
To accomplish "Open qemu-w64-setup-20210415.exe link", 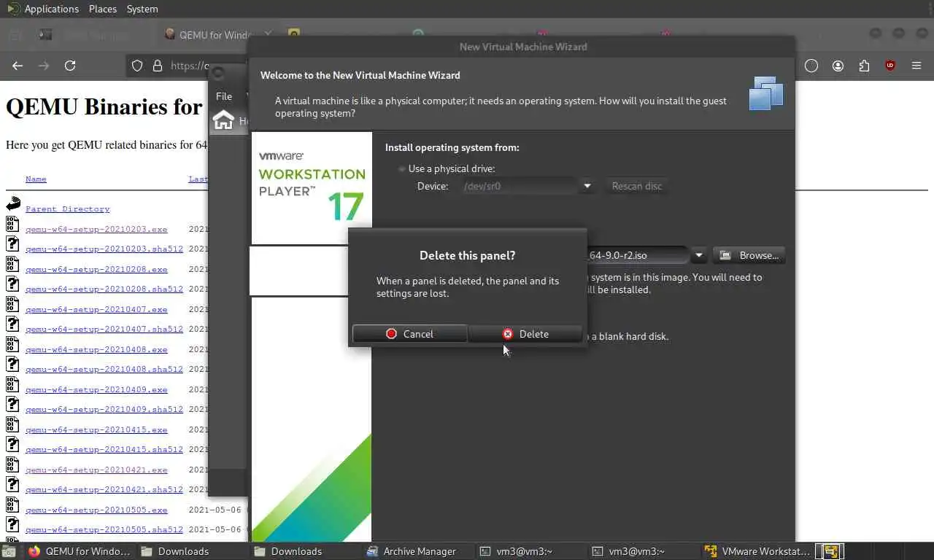I will pyautogui.click(x=96, y=429).
